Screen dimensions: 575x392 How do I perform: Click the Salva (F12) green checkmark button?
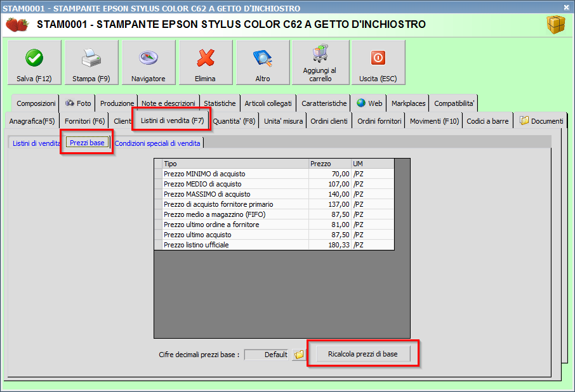pyautogui.click(x=34, y=63)
